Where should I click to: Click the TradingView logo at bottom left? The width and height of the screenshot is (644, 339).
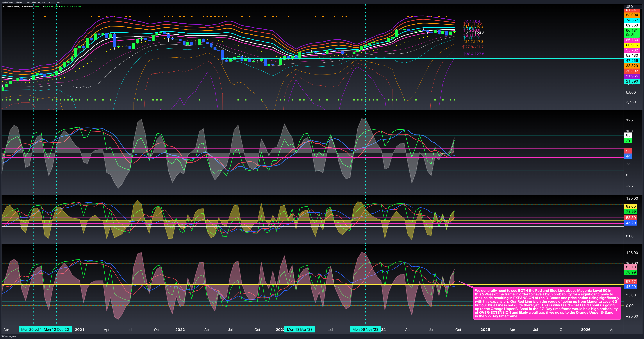pos(9,336)
